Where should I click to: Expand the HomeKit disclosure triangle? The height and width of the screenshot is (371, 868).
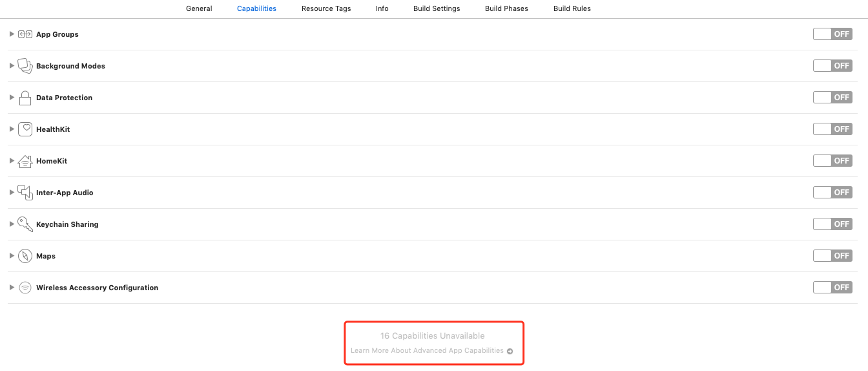[x=12, y=161]
